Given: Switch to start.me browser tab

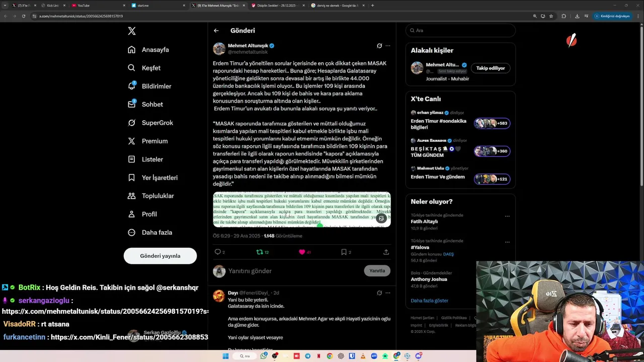Looking at the screenshot, I should (157, 6).
